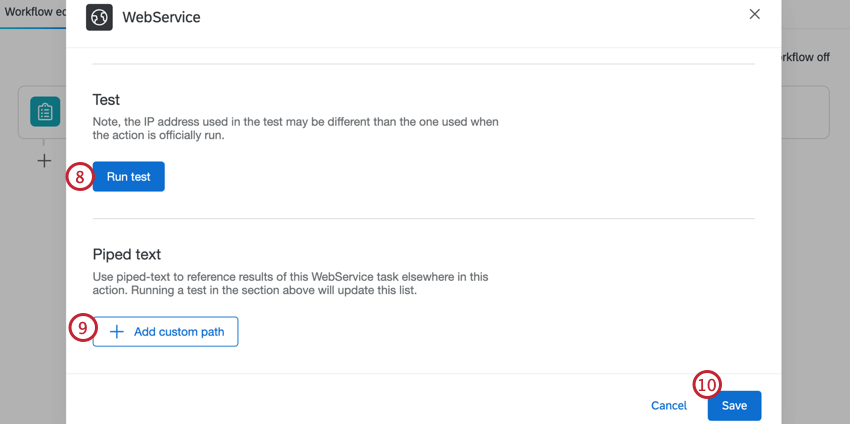Screen dimensions: 850x424
Task: Click the plus icon below the clipboard
Action: (x=44, y=160)
